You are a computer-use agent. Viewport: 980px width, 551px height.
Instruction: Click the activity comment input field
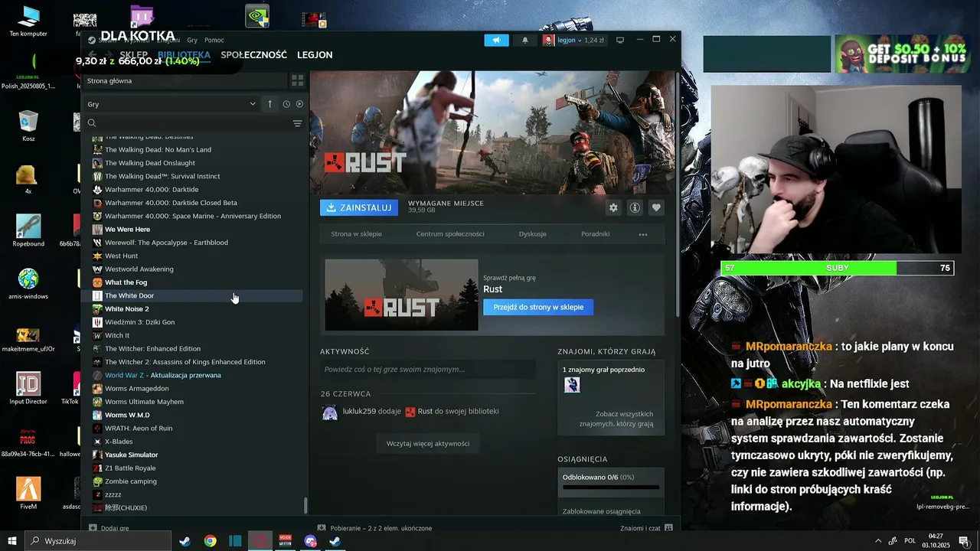point(428,370)
